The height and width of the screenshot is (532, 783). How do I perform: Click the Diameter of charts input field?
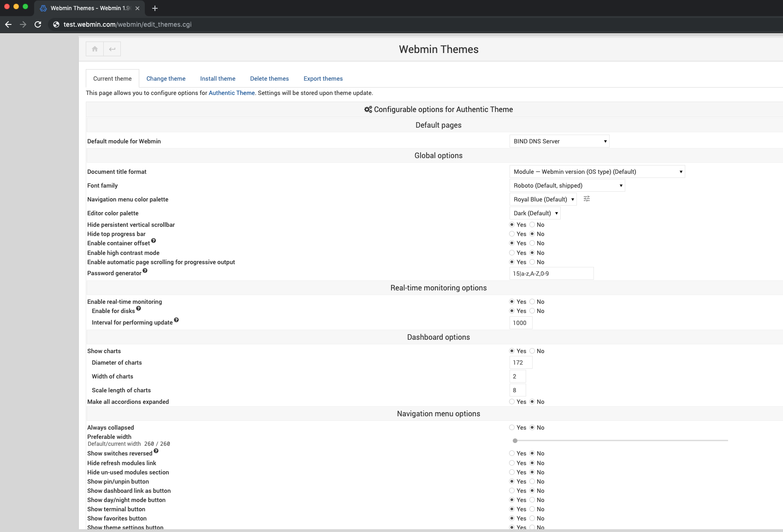tap(520, 362)
